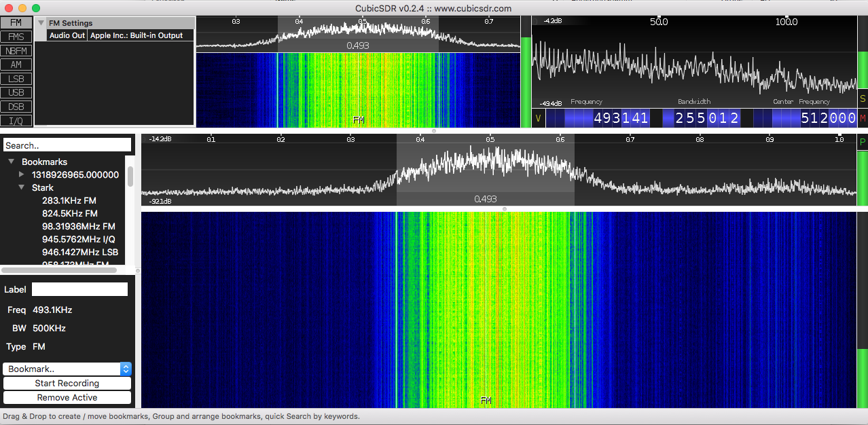The width and height of the screenshot is (868, 425).
Task: Click bookmark list vertical scrollbar
Action: click(x=130, y=177)
